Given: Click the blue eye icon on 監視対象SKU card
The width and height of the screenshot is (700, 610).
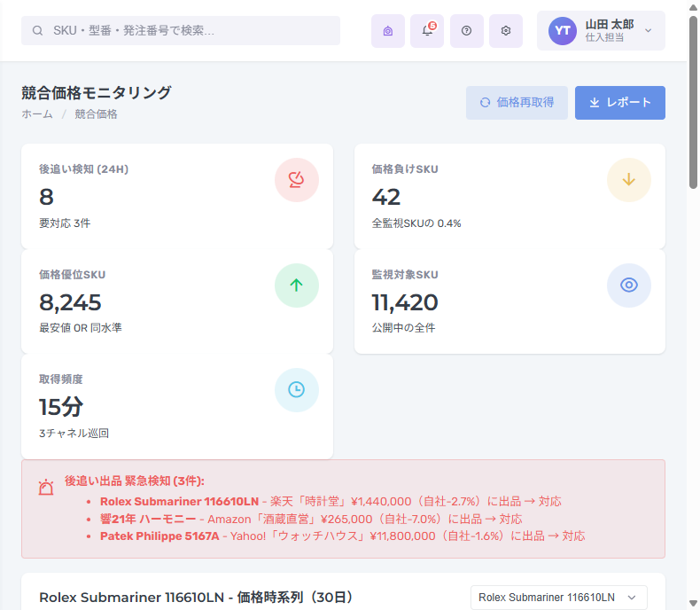Looking at the screenshot, I should (628, 285).
